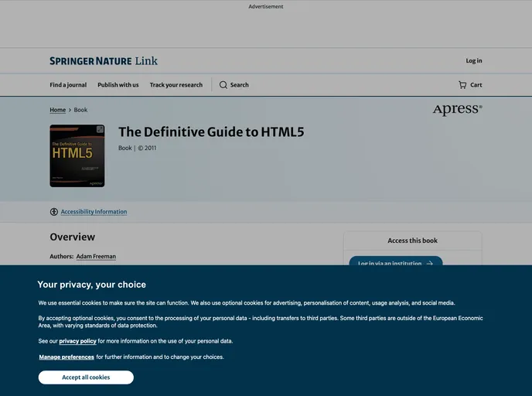532x396 pixels.
Task: Click the magnifying glass search icon
Action: coord(223,85)
